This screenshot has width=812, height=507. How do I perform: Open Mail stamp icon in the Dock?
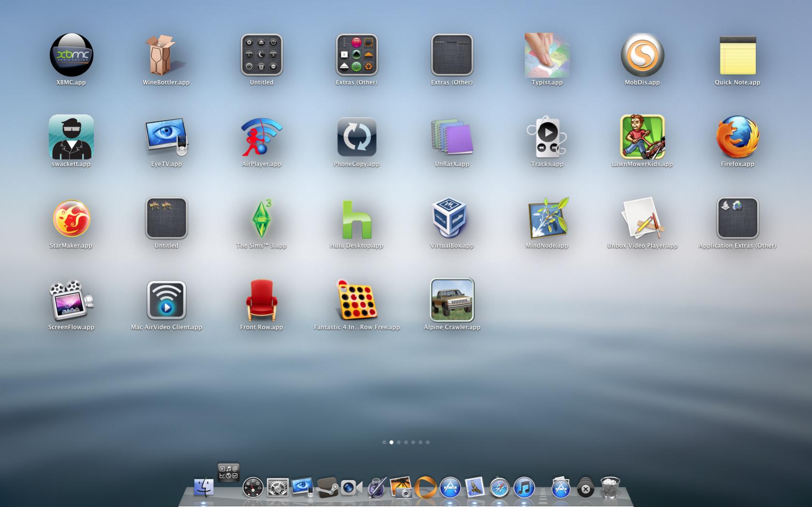tap(474, 487)
